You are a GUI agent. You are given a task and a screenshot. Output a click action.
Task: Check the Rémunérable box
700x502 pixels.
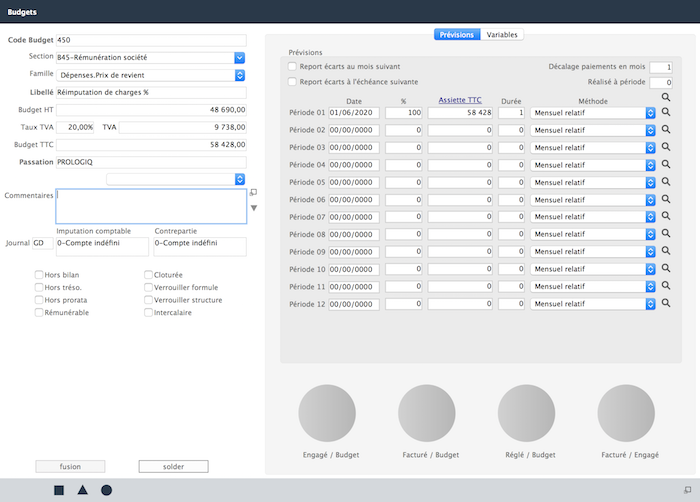pyautogui.click(x=39, y=312)
